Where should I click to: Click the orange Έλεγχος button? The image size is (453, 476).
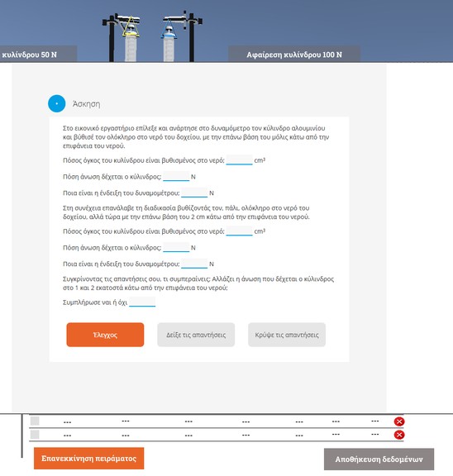pyautogui.click(x=105, y=335)
